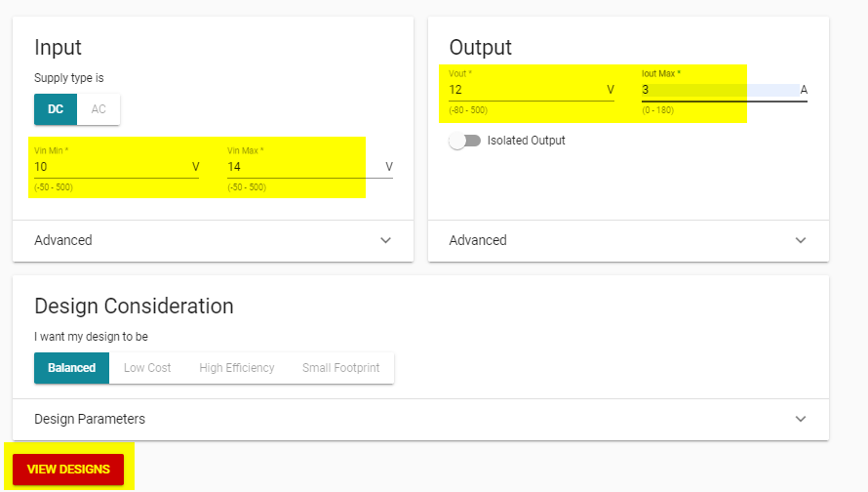Screen dimensions: 868x492
Task: Select AC supply type
Action: pos(99,109)
